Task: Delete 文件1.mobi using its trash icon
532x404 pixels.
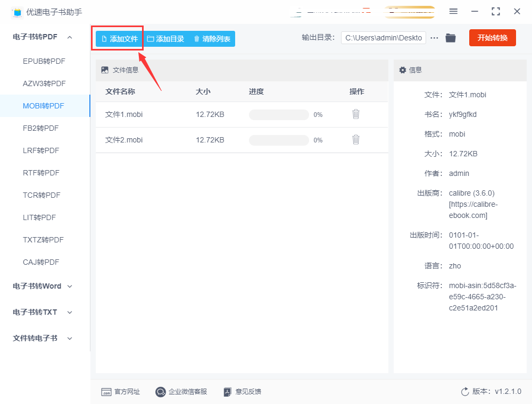Action: [x=356, y=114]
